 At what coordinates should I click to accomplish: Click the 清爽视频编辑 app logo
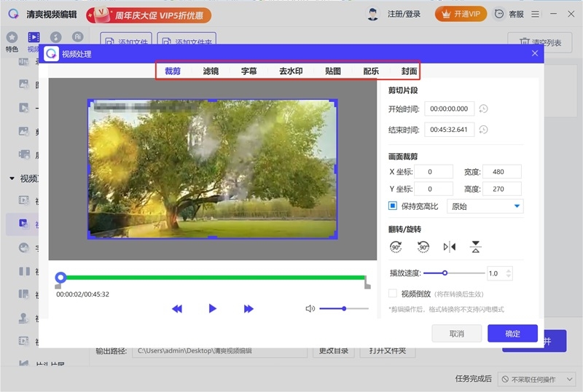coord(13,14)
